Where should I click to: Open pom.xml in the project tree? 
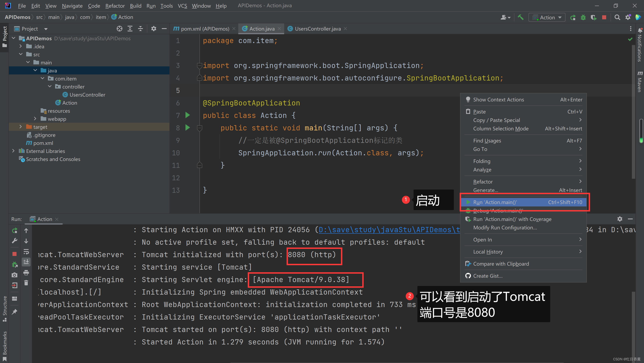pos(43,143)
